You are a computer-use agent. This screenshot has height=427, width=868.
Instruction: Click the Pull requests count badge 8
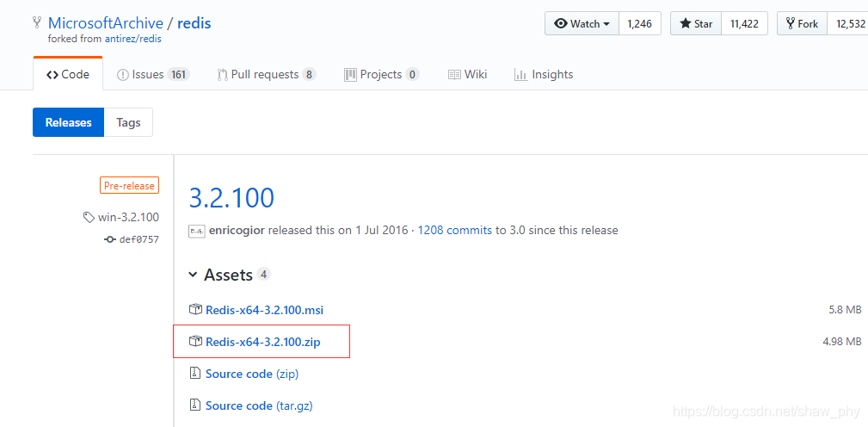click(x=310, y=74)
